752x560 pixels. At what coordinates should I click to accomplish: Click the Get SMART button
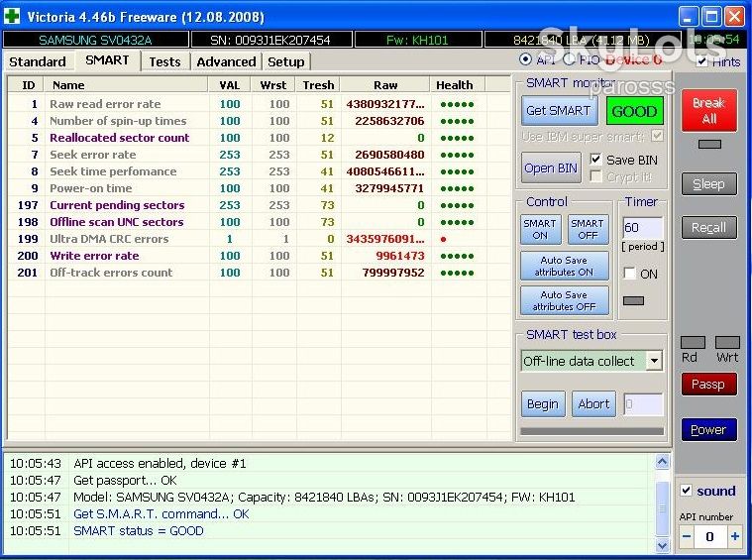[x=559, y=110]
